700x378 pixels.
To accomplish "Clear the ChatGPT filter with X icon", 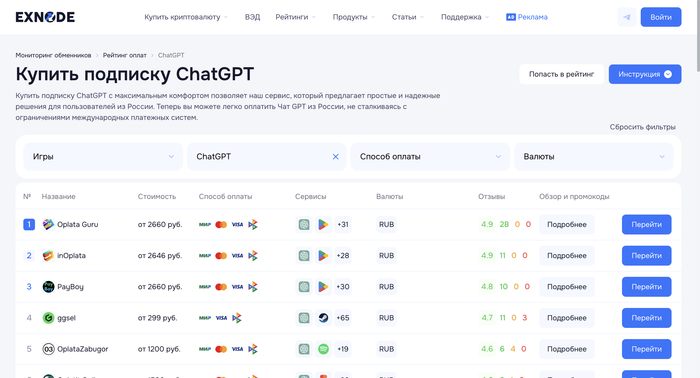I will (x=335, y=157).
